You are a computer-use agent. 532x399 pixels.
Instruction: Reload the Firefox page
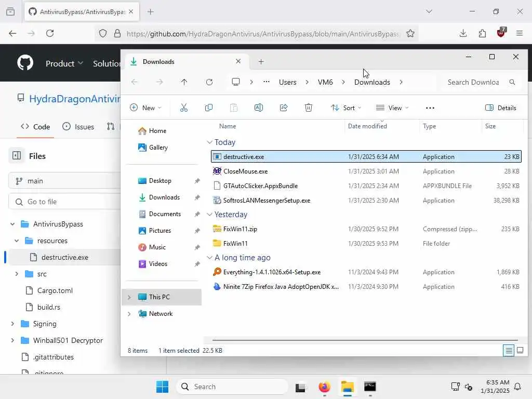[50, 33]
